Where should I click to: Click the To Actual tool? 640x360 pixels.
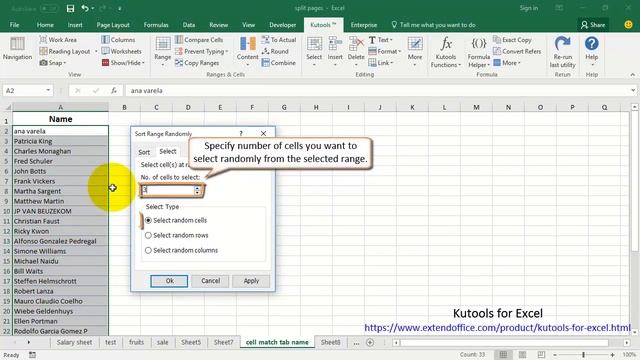279,40
